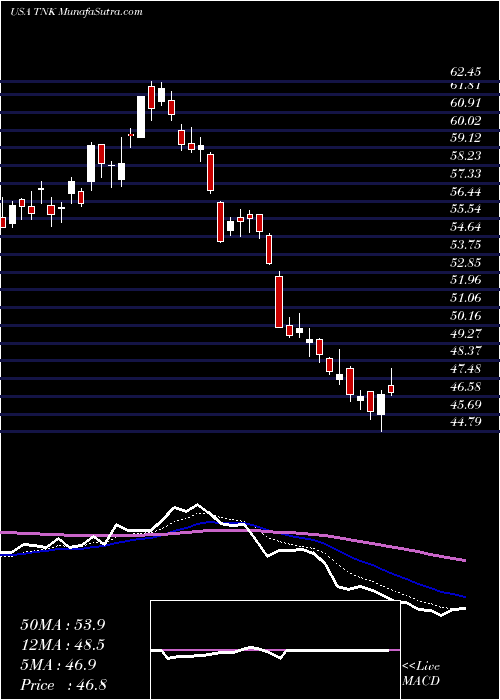
Task: Click the 56.44 price axis label
Action: pyautogui.click(x=465, y=192)
